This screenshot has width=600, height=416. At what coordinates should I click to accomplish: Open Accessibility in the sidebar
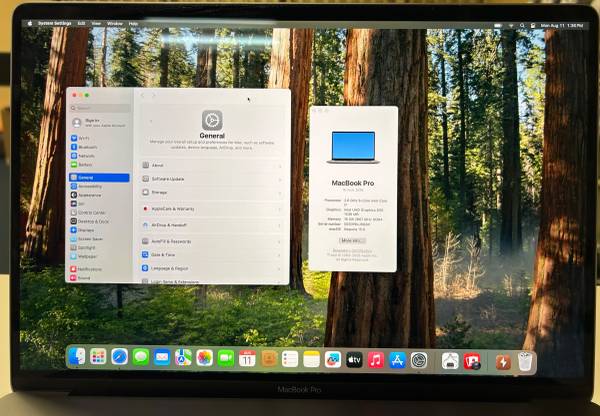(89, 186)
